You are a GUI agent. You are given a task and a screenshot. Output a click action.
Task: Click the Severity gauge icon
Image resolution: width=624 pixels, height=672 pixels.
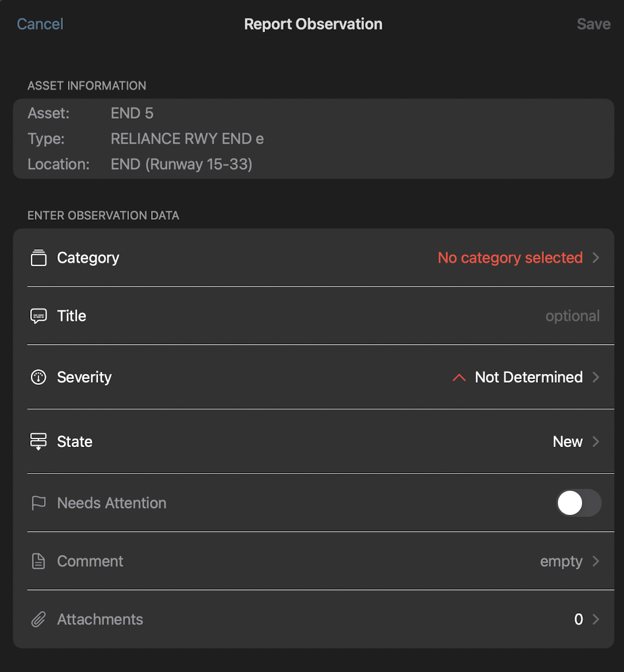pos(38,377)
